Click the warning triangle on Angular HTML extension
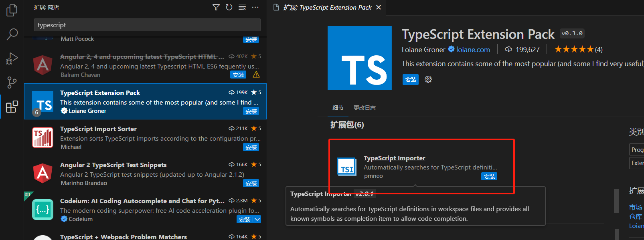The width and height of the screenshot is (644, 240). click(x=256, y=75)
